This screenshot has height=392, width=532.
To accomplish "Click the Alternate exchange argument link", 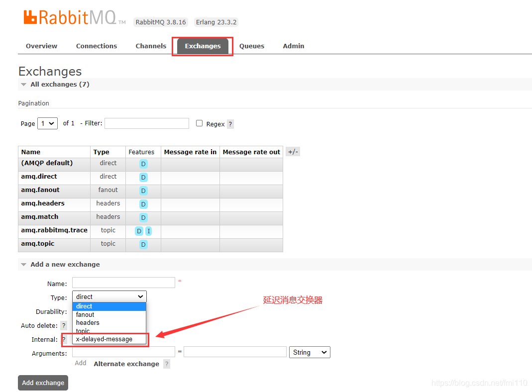I will 126,364.
